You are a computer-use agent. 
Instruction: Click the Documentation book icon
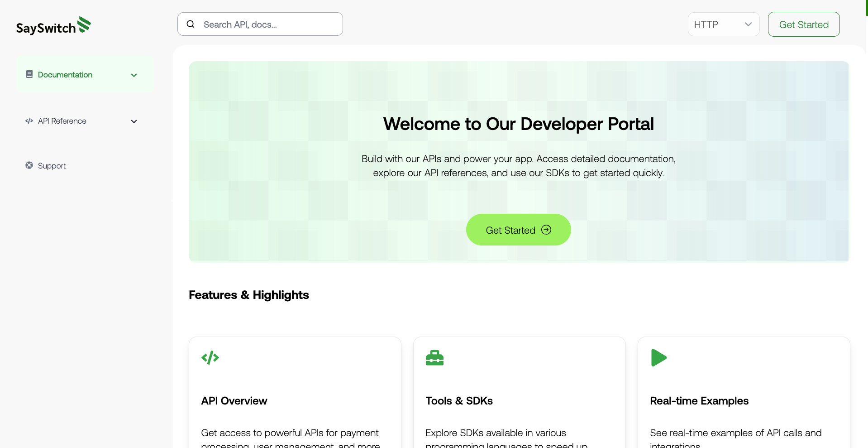click(x=29, y=74)
